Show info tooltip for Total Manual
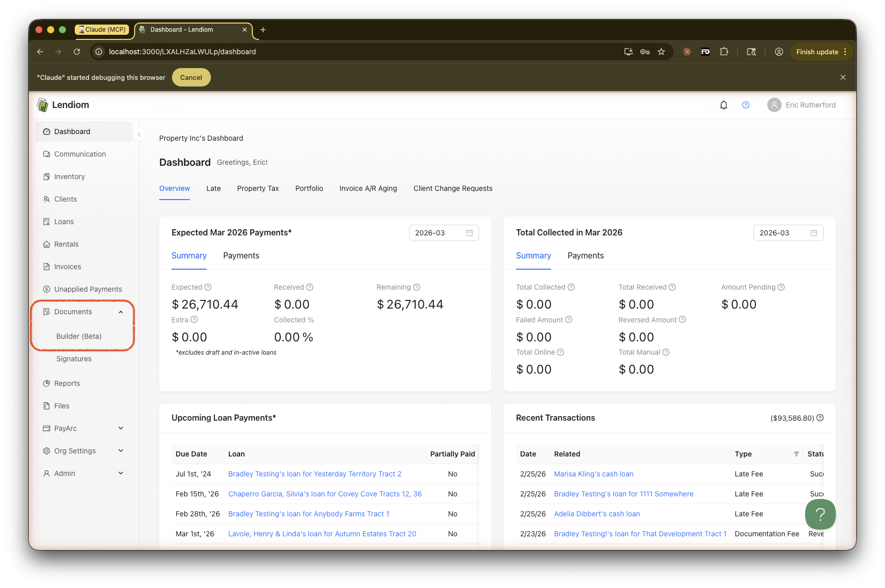 [666, 352]
